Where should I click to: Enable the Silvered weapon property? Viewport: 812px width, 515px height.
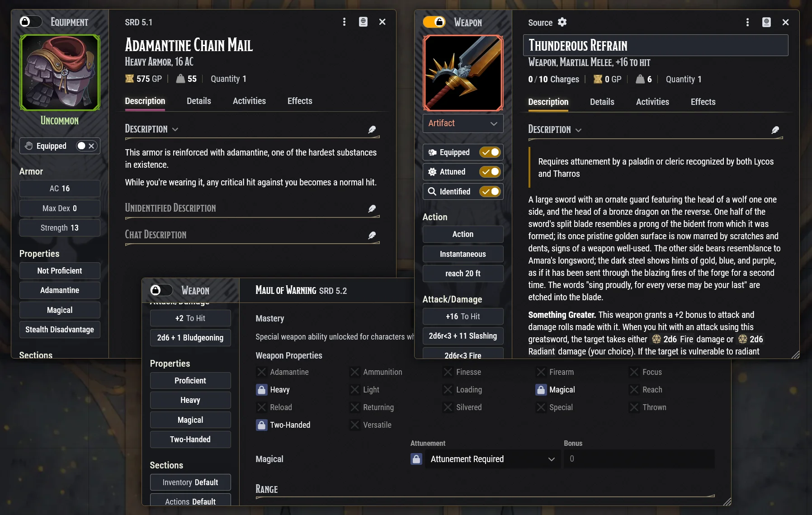pyautogui.click(x=448, y=407)
